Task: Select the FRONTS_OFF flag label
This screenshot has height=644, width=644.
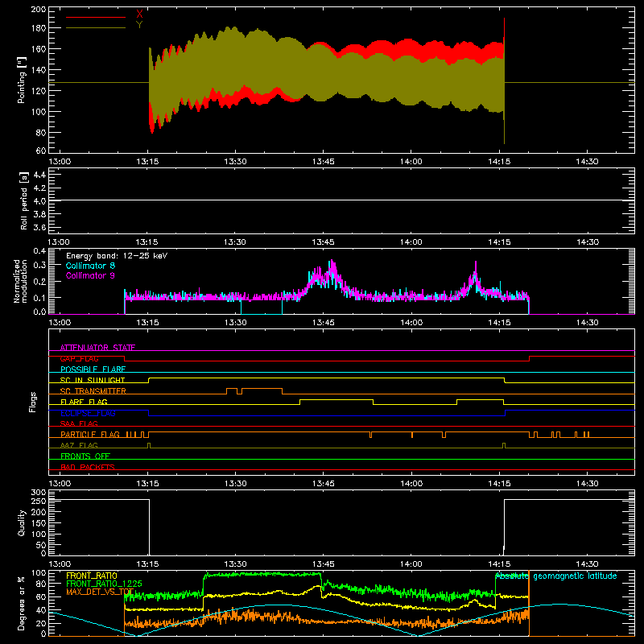Action: point(85,456)
